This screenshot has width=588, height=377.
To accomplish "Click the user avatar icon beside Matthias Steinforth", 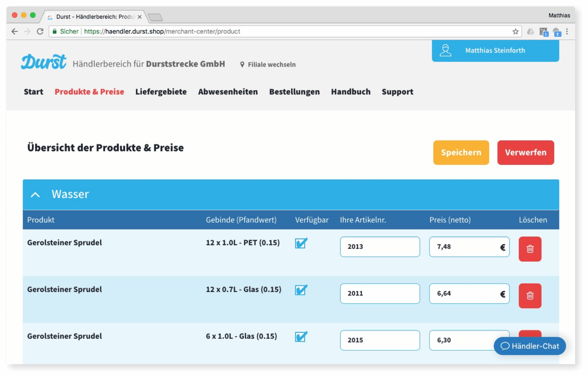I will 446,50.
